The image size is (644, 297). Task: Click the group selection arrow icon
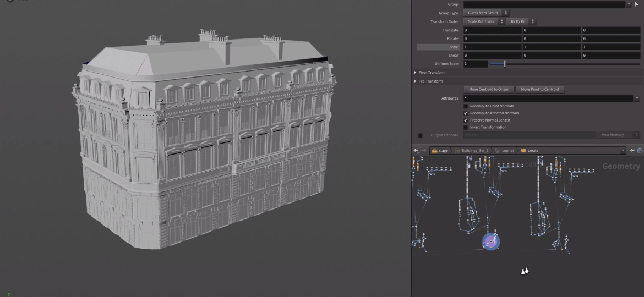pos(637,4)
